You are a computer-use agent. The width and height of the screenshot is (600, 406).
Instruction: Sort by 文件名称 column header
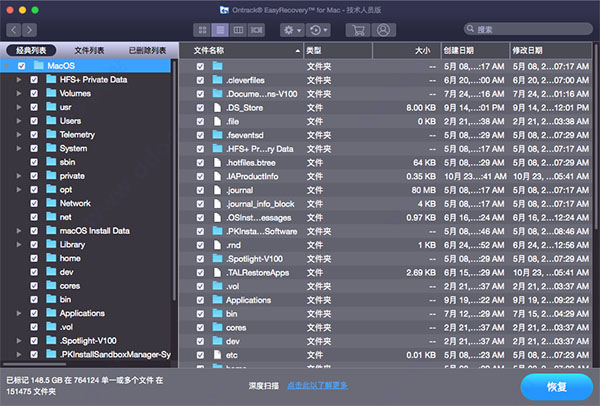coord(242,51)
